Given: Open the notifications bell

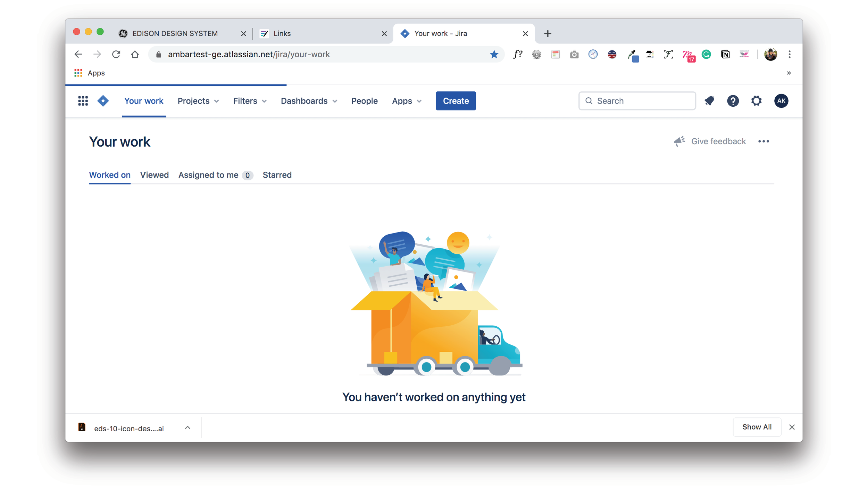Looking at the screenshot, I should pyautogui.click(x=709, y=101).
